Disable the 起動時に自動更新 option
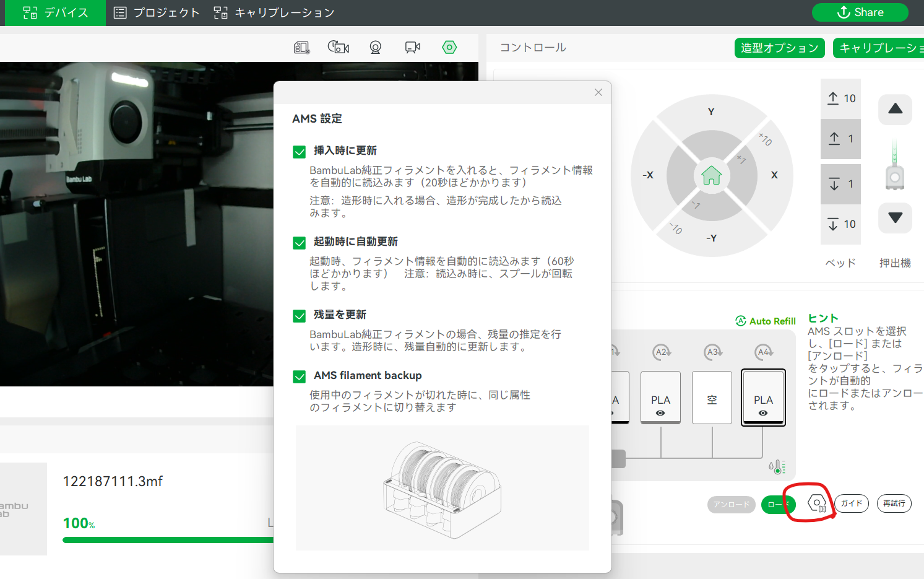This screenshot has height=579, width=924. pos(299,243)
